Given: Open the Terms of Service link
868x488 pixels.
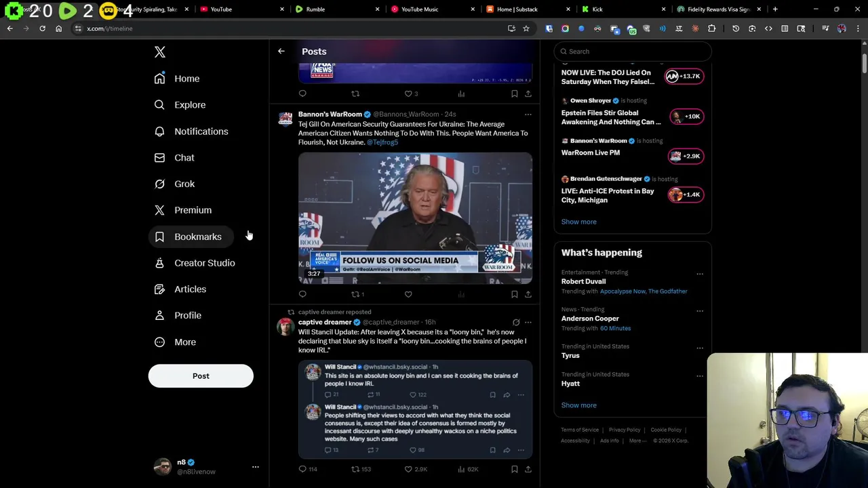Looking at the screenshot, I should coord(580,430).
